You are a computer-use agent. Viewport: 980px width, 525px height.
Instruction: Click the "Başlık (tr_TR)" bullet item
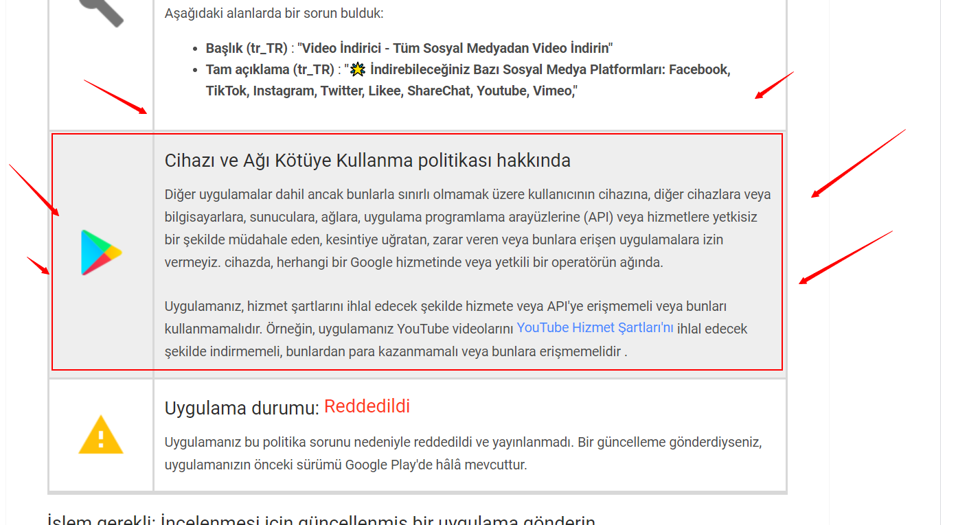pyautogui.click(x=409, y=48)
